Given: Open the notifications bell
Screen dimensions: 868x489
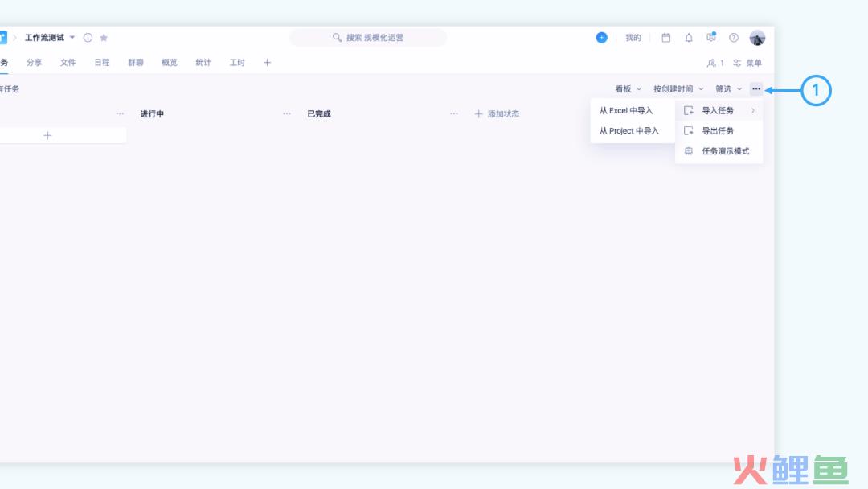Looking at the screenshot, I should (689, 38).
